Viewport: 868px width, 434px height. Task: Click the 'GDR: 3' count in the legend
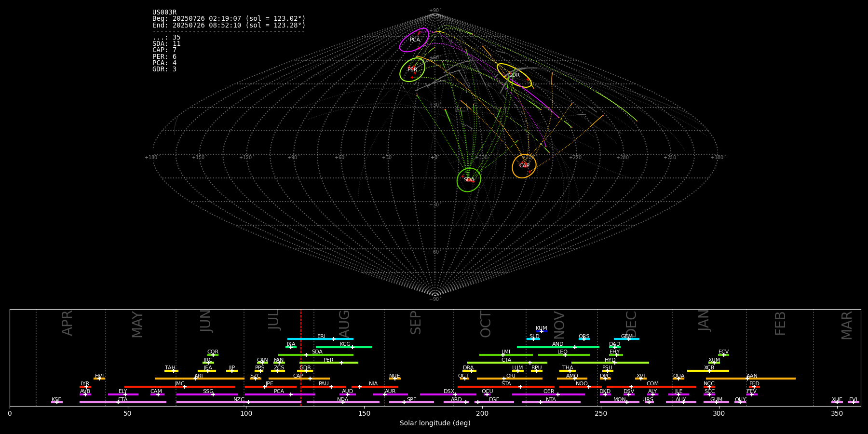164,69
